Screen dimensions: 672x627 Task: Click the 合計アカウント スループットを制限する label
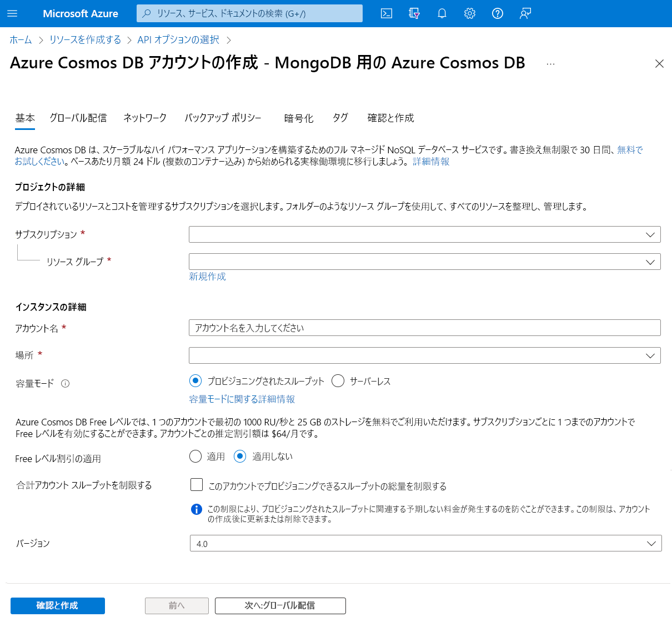84,485
